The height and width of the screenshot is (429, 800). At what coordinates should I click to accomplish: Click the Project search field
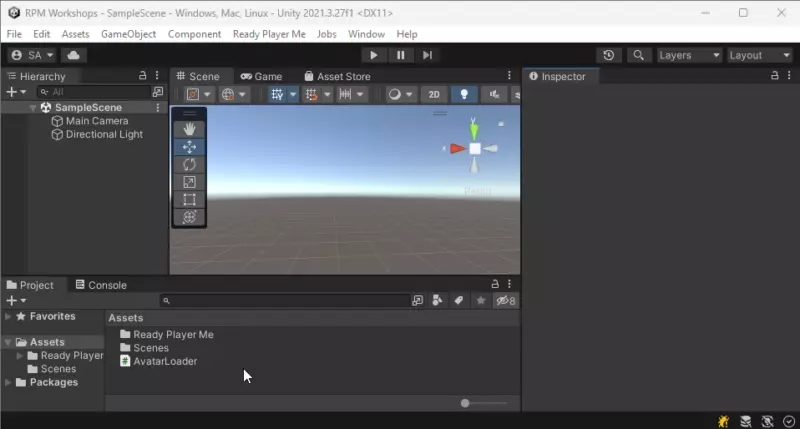[x=285, y=300]
